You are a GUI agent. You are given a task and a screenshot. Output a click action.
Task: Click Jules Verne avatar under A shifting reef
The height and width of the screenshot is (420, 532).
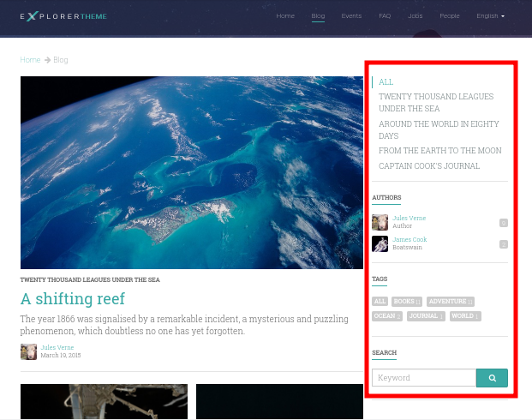[x=28, y=351]
